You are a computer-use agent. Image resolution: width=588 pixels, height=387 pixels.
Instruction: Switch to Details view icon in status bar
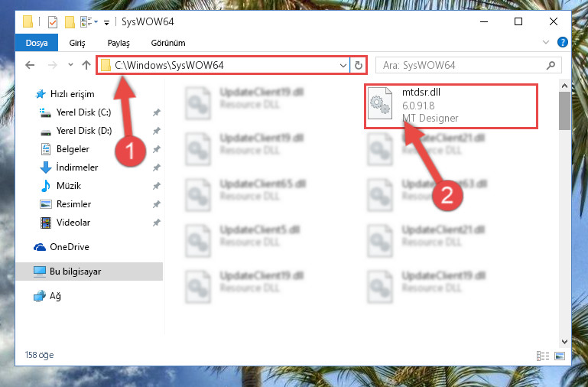(543, 356)
